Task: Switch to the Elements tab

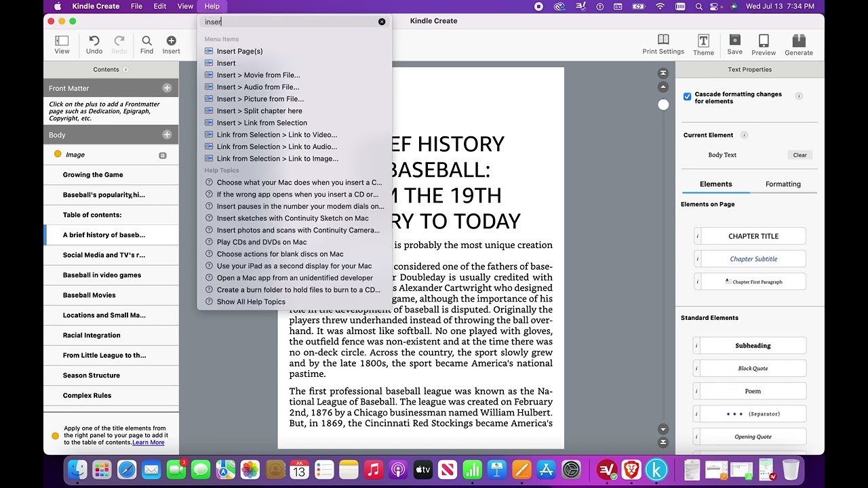Action: (x=715, y=184)
